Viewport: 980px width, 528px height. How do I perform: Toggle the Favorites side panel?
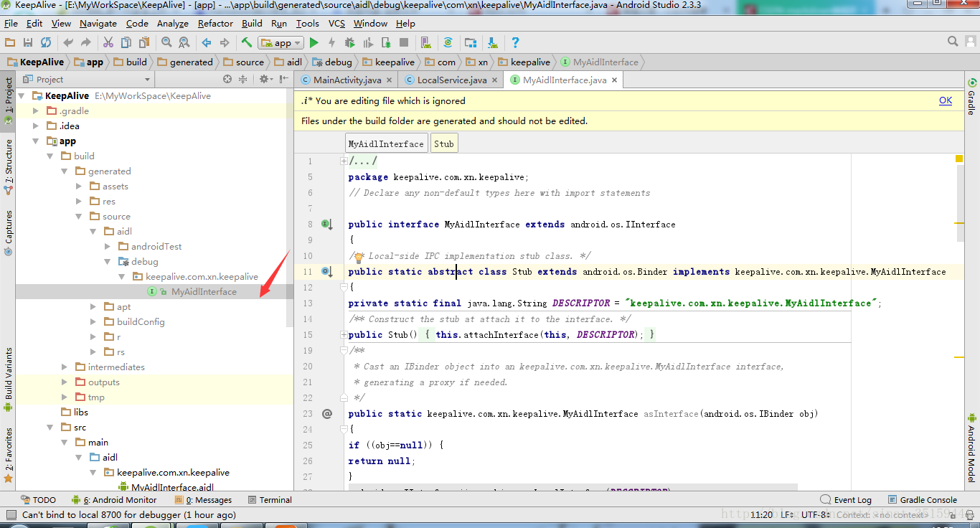pyautogui.click(x=9, y=454)
